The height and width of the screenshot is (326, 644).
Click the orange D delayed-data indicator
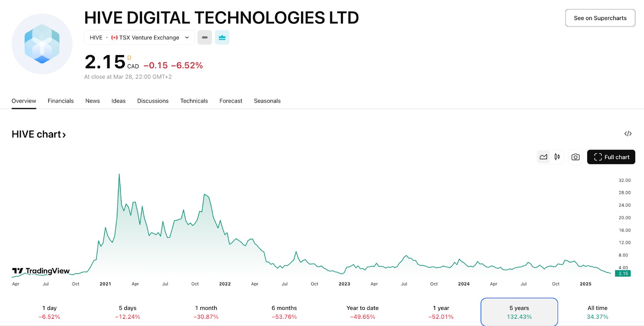click(x=129, y=58)
